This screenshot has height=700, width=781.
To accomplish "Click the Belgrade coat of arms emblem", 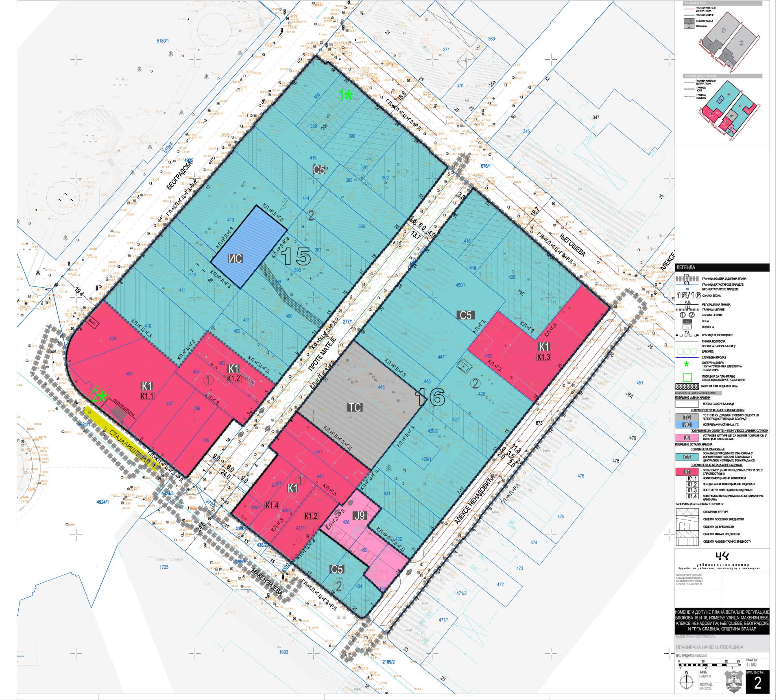I will 734,682.
